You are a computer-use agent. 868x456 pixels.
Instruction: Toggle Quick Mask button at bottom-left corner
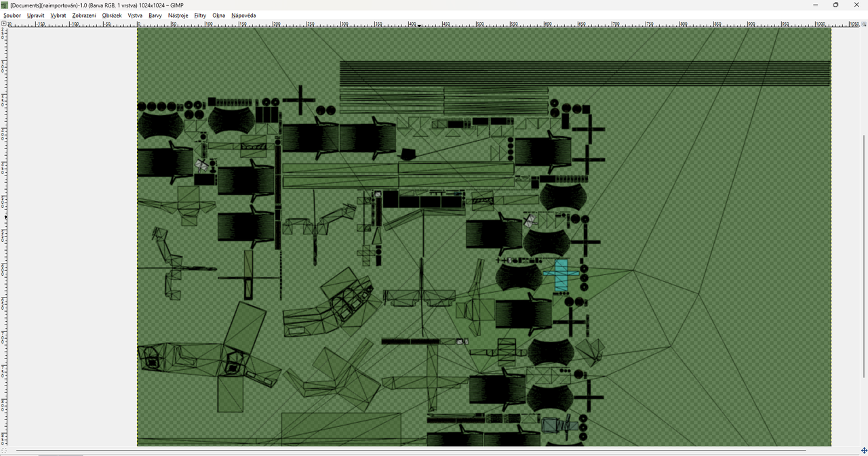(3, 451)
